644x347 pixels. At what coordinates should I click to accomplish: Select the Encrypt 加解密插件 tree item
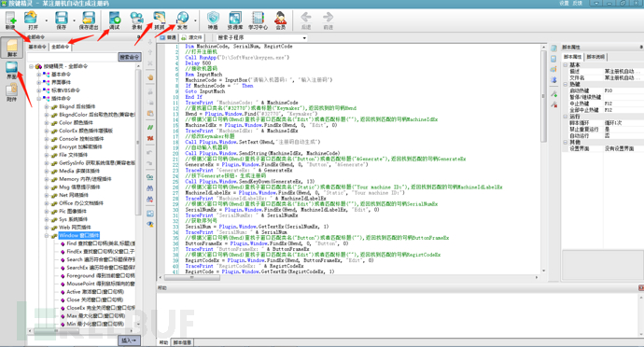(80, 147)
